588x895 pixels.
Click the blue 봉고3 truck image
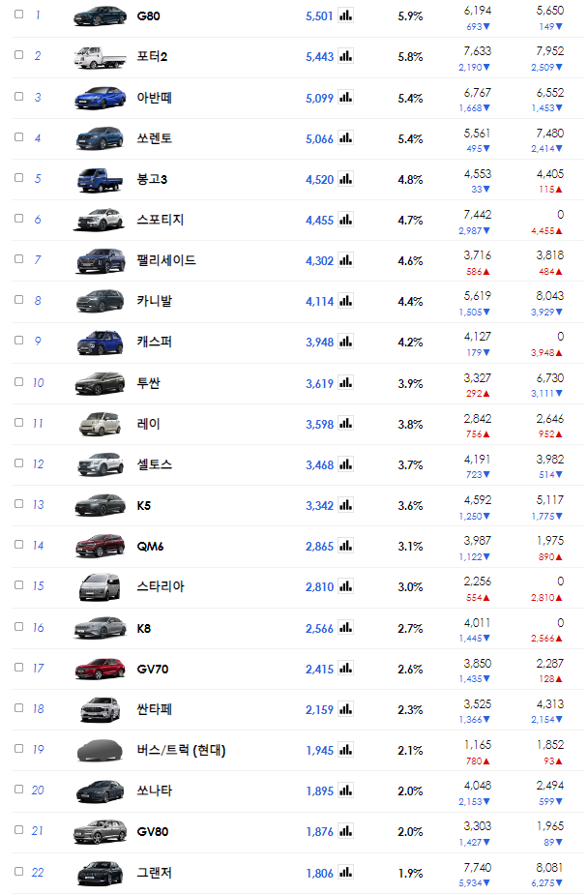100,179
